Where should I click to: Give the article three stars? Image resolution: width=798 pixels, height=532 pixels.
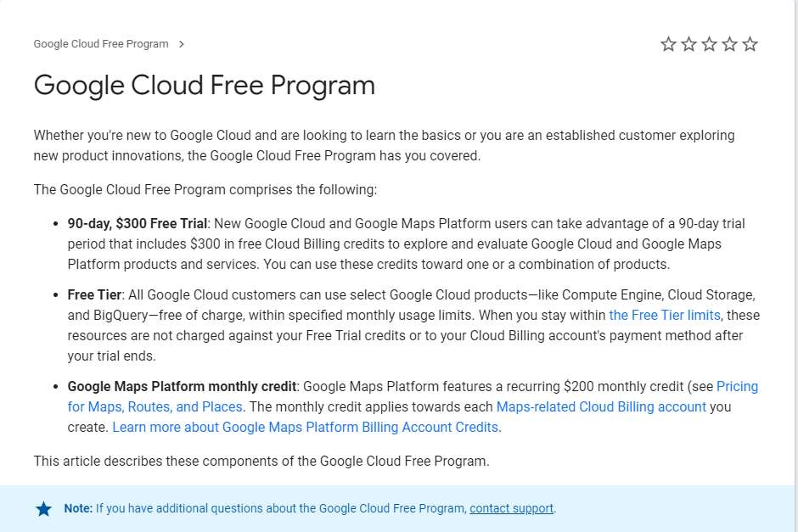(709, 44)
